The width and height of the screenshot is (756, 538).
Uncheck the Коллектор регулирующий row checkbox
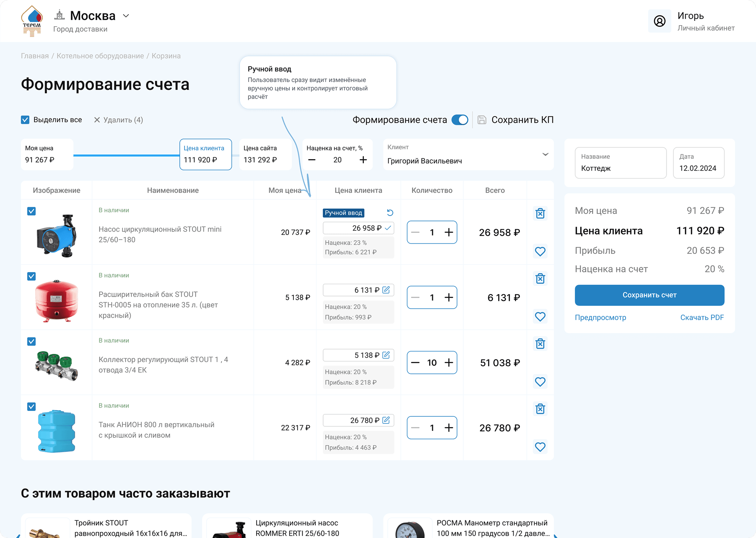[x=31, y=341]
